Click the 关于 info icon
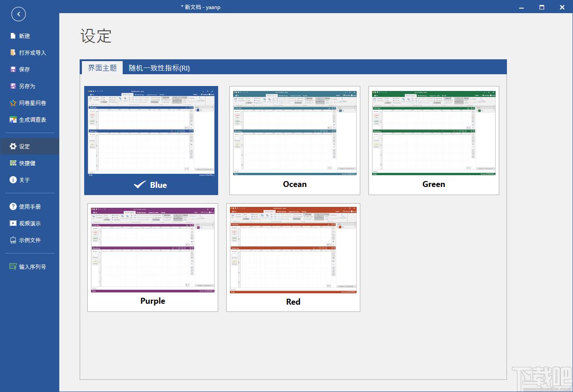The height and width of the screenshot is (392, 573). [13, 180]
